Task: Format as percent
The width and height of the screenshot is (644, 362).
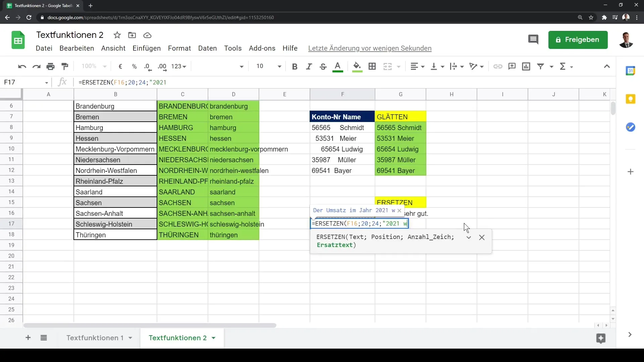Action: [135, 66]
